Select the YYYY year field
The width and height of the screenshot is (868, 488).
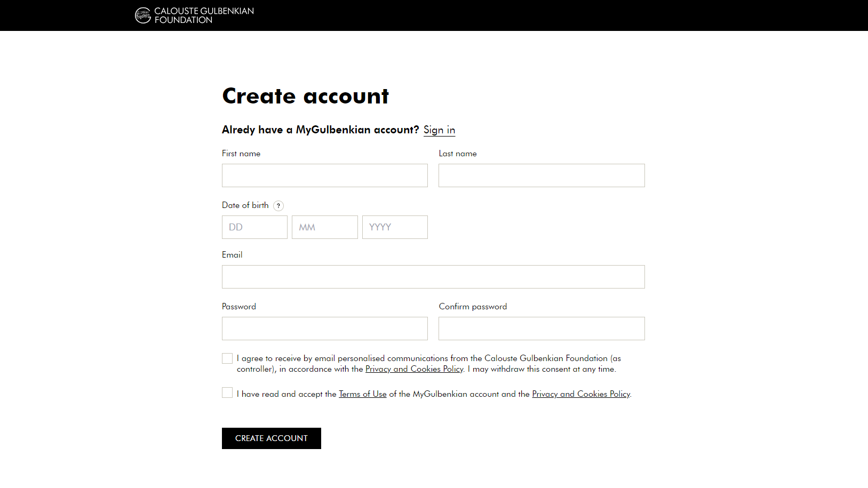(x=395, y=227)
